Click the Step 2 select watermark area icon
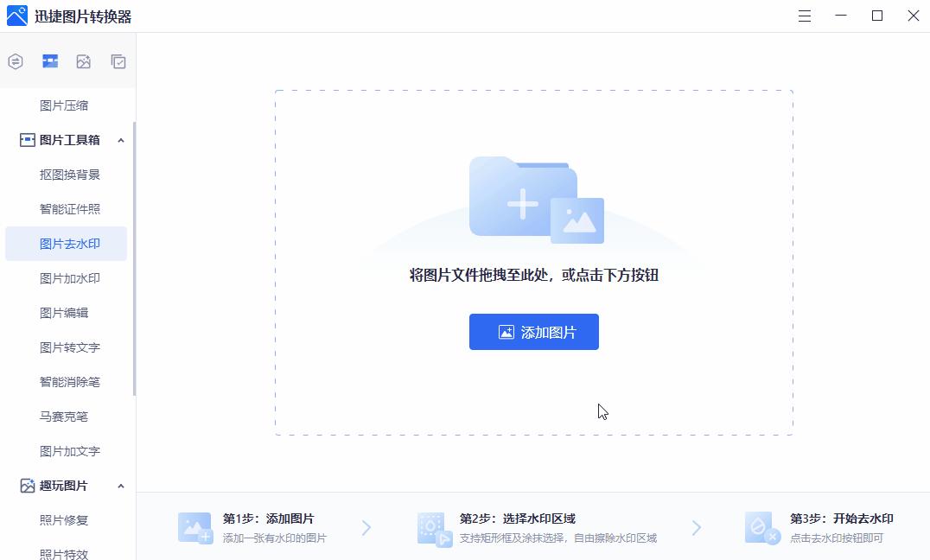Screen dimensions: 930x560 [432, 527]
